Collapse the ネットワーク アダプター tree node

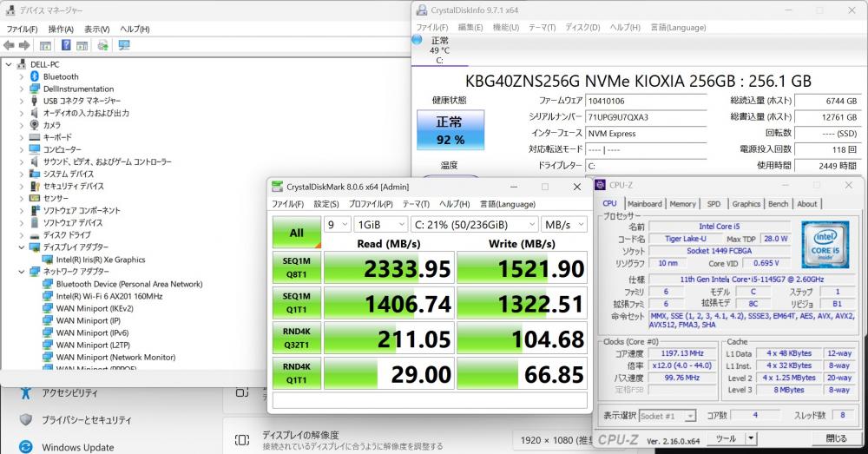22,272
